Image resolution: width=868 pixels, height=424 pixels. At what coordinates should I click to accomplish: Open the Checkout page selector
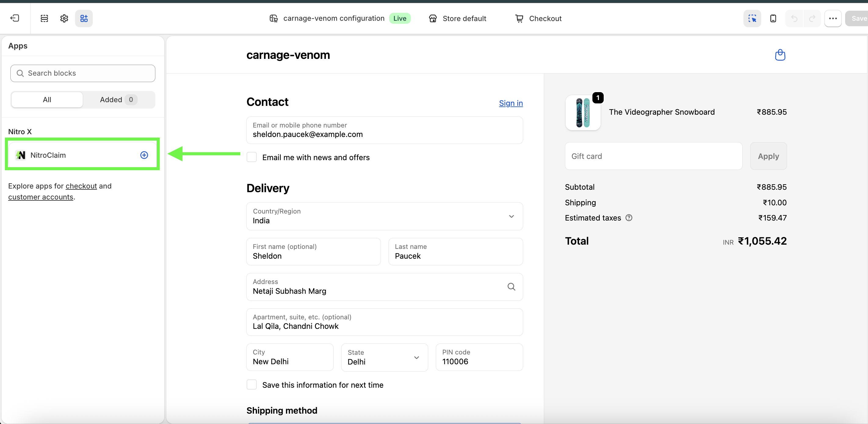(538, 18)
